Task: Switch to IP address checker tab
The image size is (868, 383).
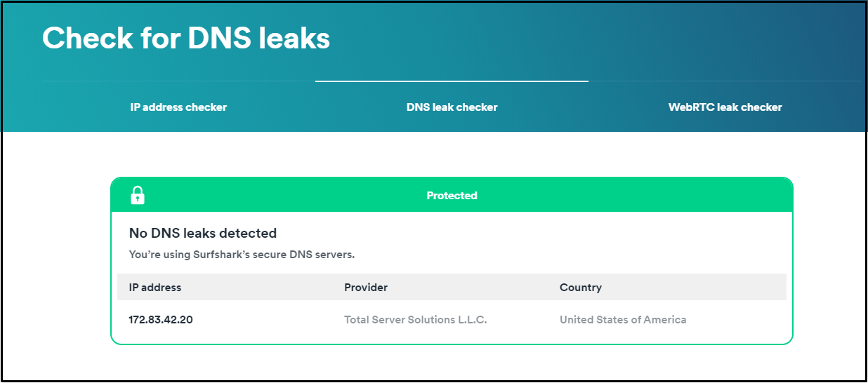Action: [178, 107]
